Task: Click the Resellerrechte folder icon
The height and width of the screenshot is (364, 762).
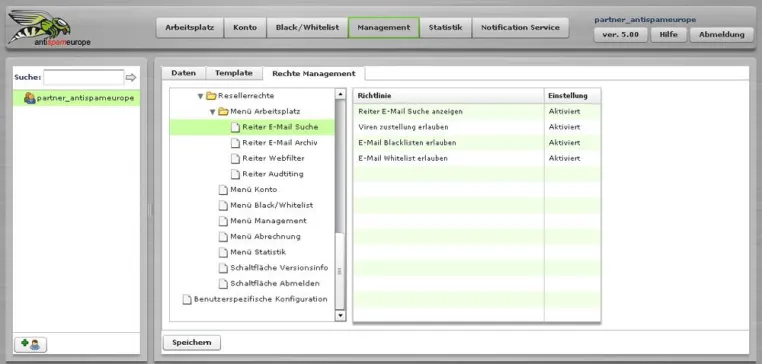Action: pos(211,96)
